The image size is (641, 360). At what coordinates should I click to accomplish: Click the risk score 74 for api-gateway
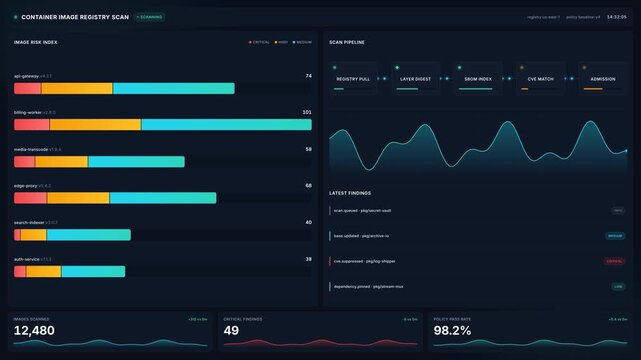[309, 76]
